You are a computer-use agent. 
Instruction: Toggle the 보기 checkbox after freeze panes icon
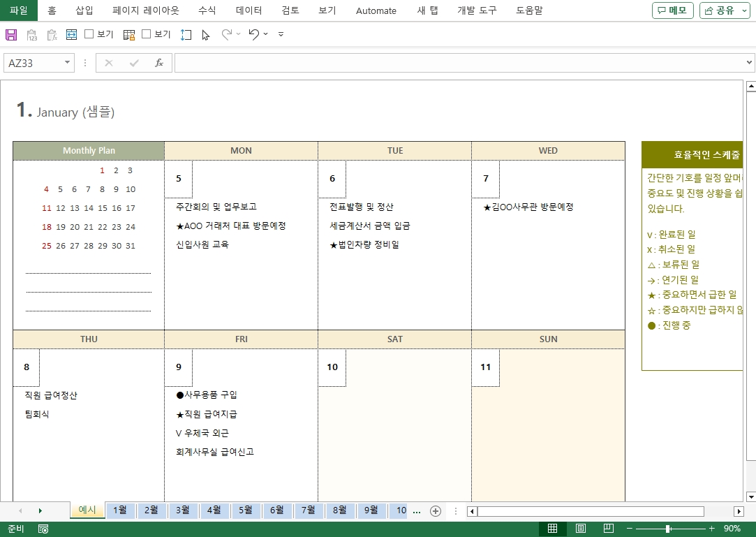click(147, 34)
